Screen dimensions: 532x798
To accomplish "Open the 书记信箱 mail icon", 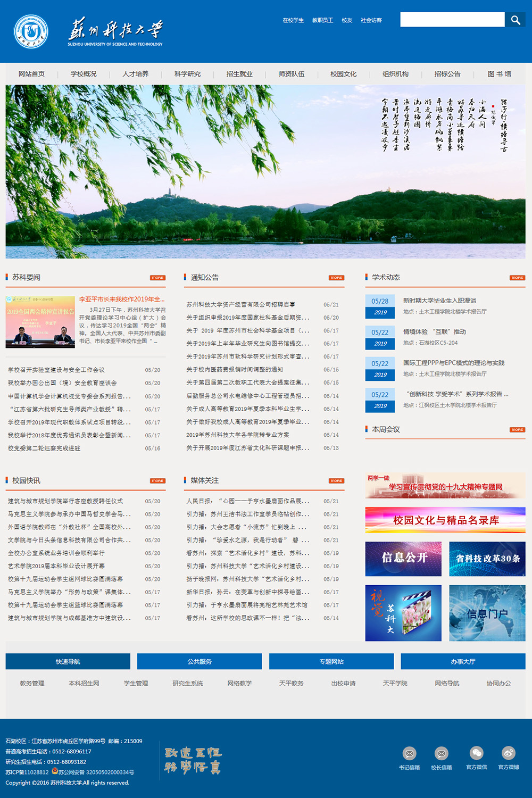I will 410,754.
